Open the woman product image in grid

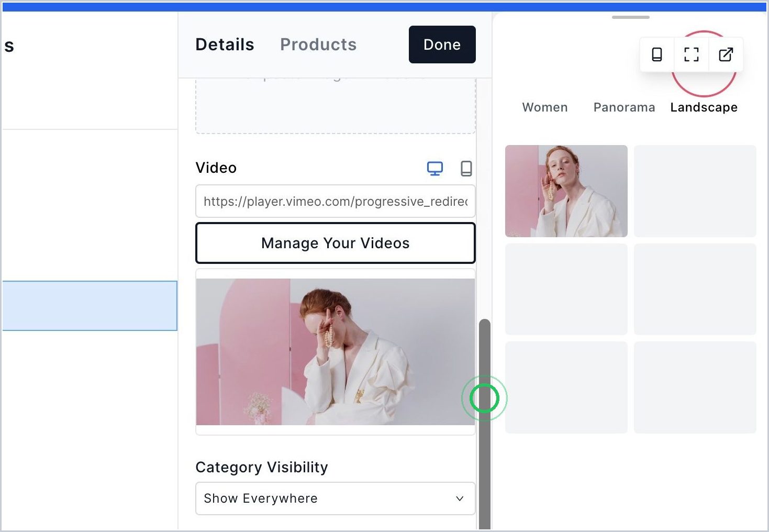566,191
